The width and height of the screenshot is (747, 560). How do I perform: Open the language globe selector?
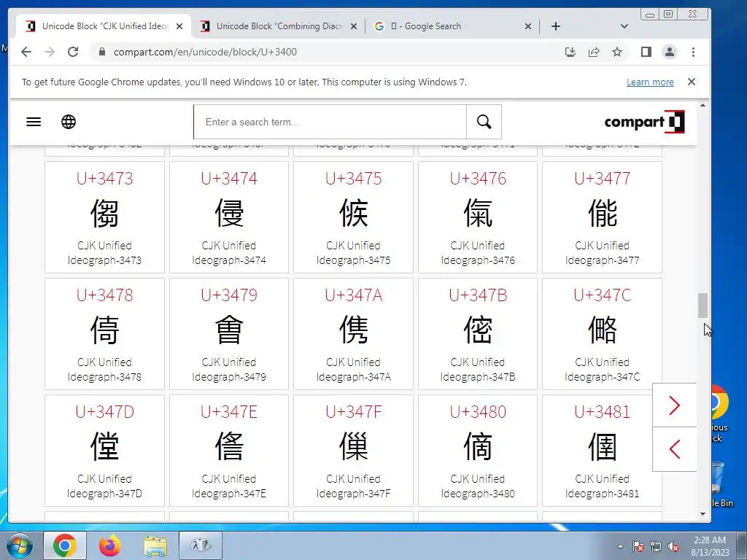69,122
